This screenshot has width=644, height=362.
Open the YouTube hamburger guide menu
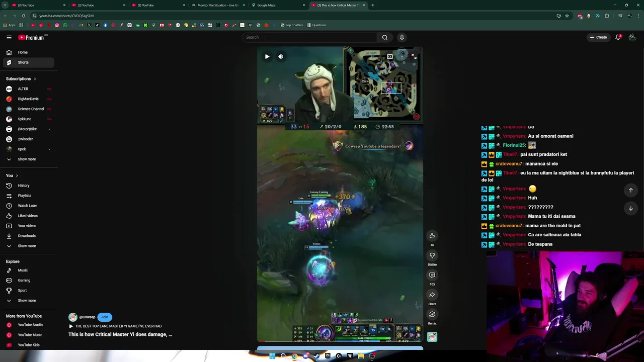click(9, 37)
